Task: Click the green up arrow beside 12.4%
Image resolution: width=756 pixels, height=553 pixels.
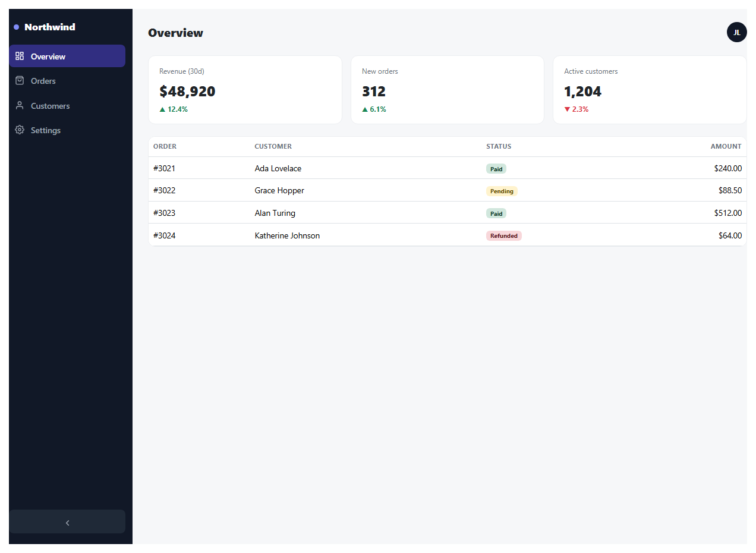Action: (x=162, y=109)
